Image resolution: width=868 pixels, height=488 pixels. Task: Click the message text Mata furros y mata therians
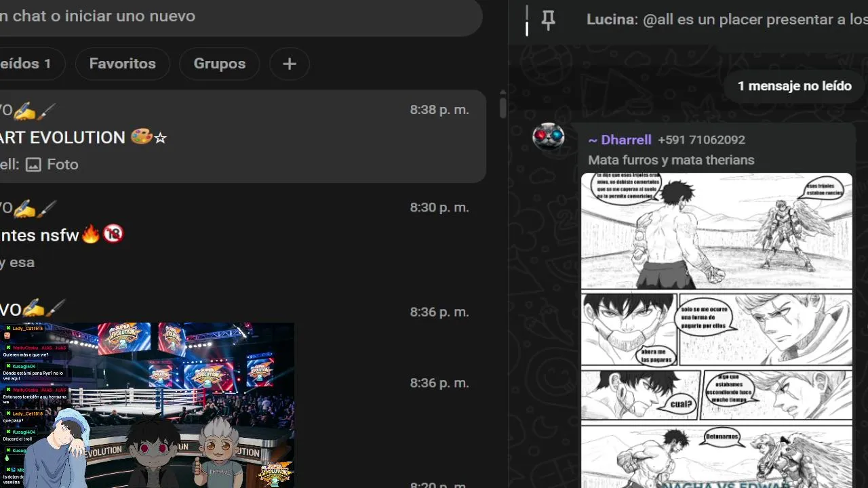671,160
